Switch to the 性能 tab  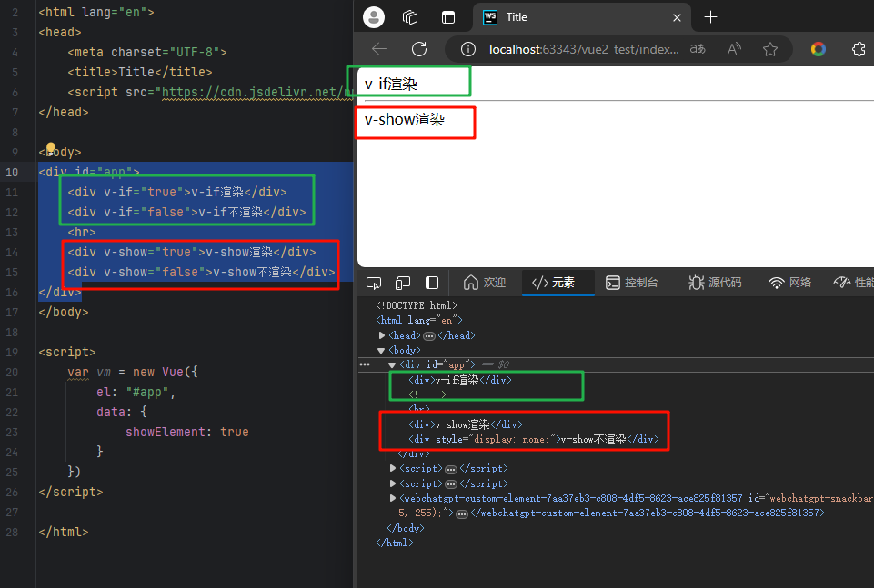click(854, 283)
